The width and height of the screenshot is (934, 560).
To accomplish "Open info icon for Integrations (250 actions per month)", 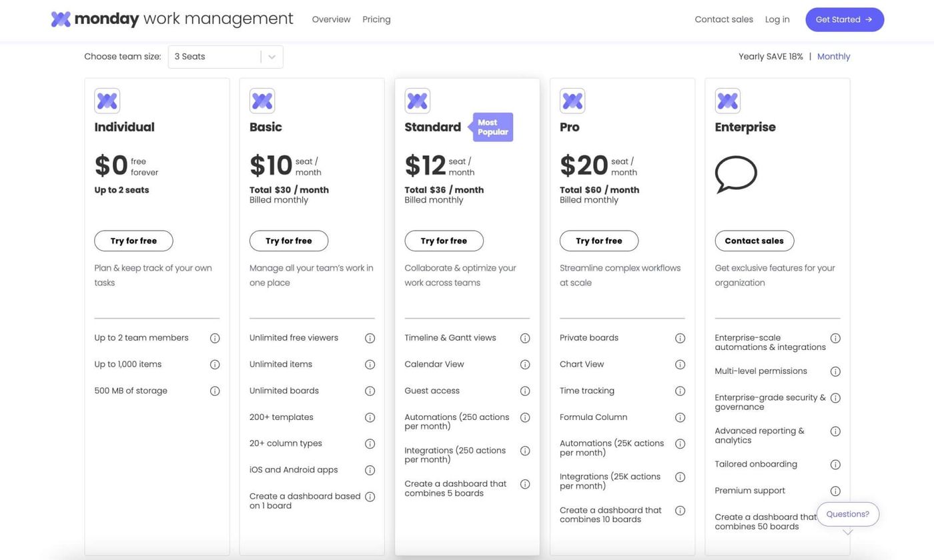I will pyautogui.click(x=525, y=451).
